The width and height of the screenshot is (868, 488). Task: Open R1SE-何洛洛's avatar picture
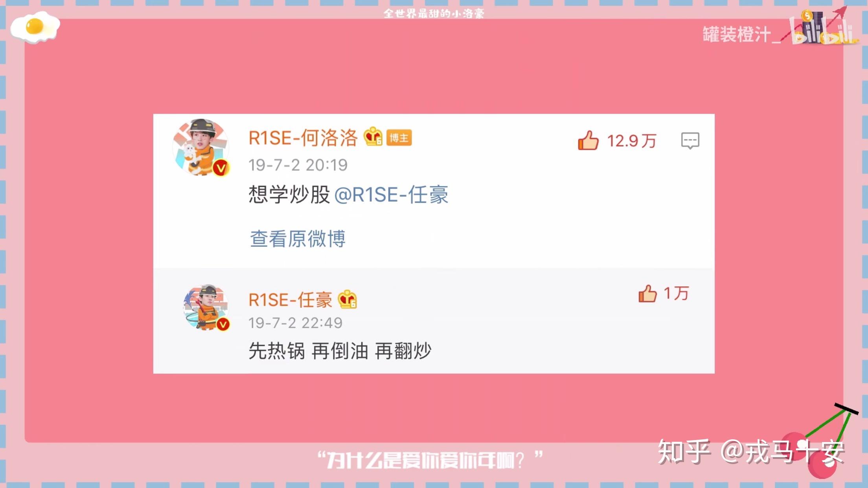(201, 147)
